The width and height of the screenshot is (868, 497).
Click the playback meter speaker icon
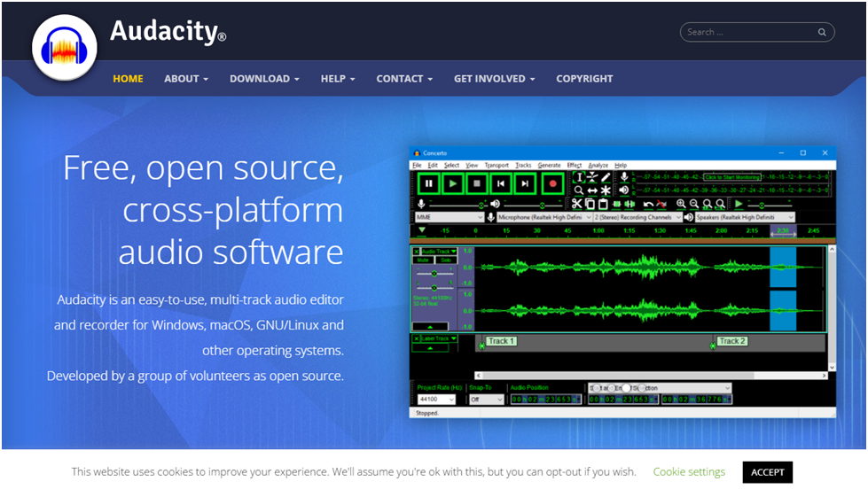click(x=624, y=190)
